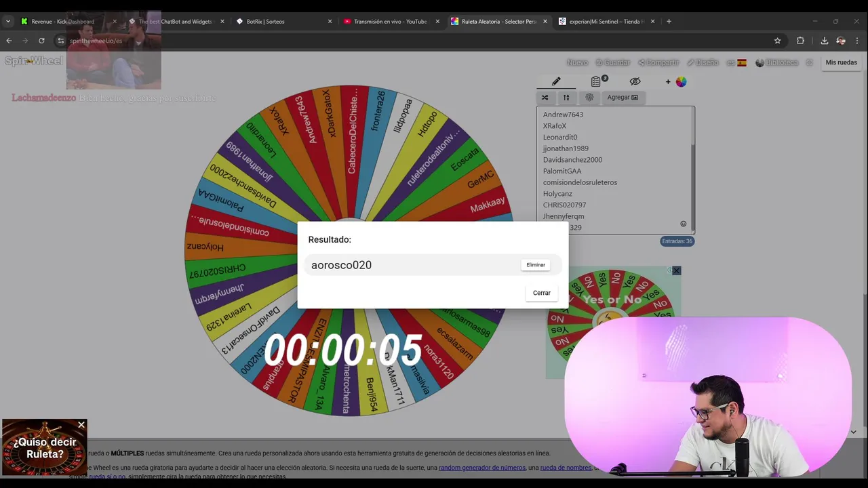Screen dimensions: 868x488
Task: Open the tab search dropdown arrow
Action: coord(7,22)
